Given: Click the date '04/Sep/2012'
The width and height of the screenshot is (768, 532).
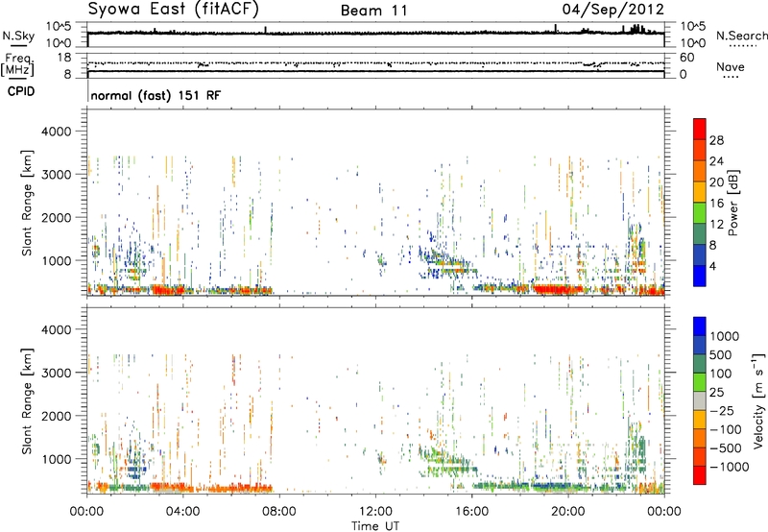Looking at the screenshot, I should [613, 10].
